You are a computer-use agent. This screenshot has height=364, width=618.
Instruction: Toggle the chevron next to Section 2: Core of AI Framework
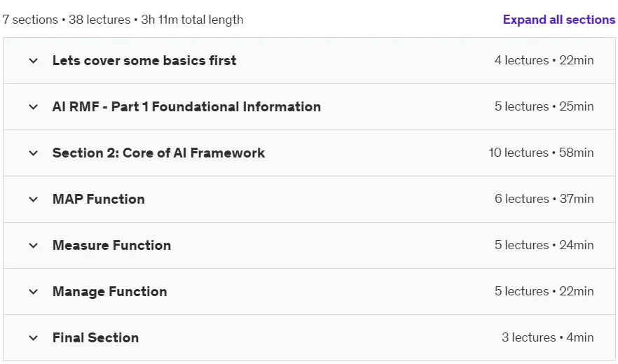(34, 153)
